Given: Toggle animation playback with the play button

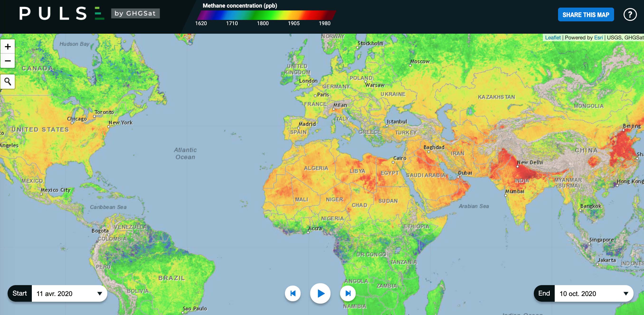Looking at the screenshot, I should pyautogui.click(x=320, y=294).
